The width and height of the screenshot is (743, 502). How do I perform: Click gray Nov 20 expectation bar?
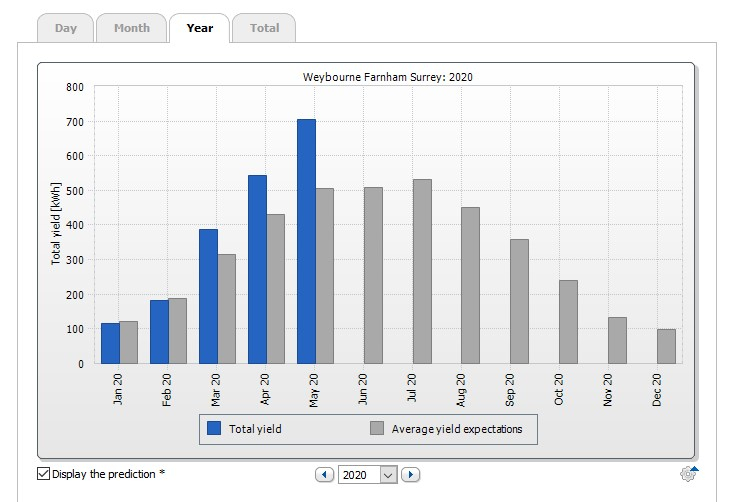(x=617, y=341)
